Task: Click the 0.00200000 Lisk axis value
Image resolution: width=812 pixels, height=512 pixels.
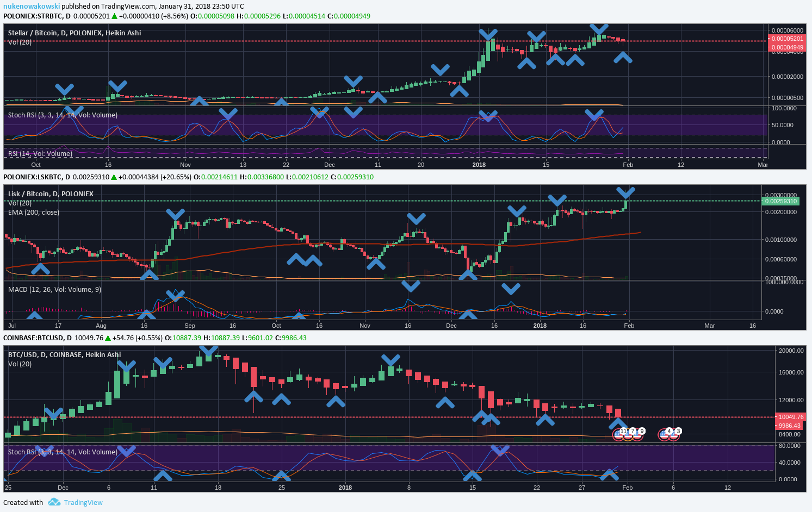Action: pos(781,212)
